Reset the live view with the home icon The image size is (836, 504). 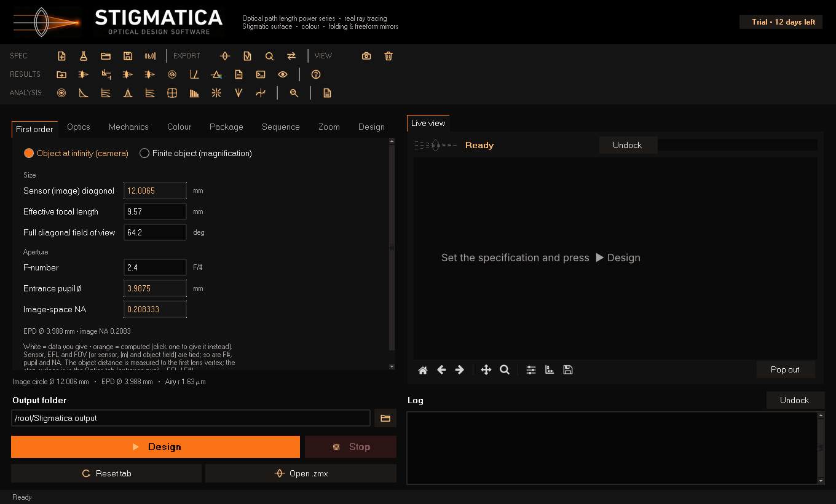(423, 370)
